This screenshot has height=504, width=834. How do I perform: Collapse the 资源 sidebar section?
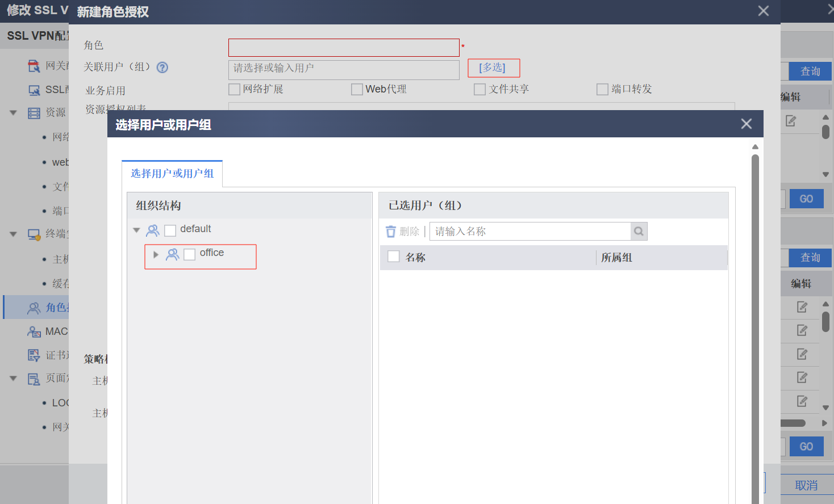13,113
